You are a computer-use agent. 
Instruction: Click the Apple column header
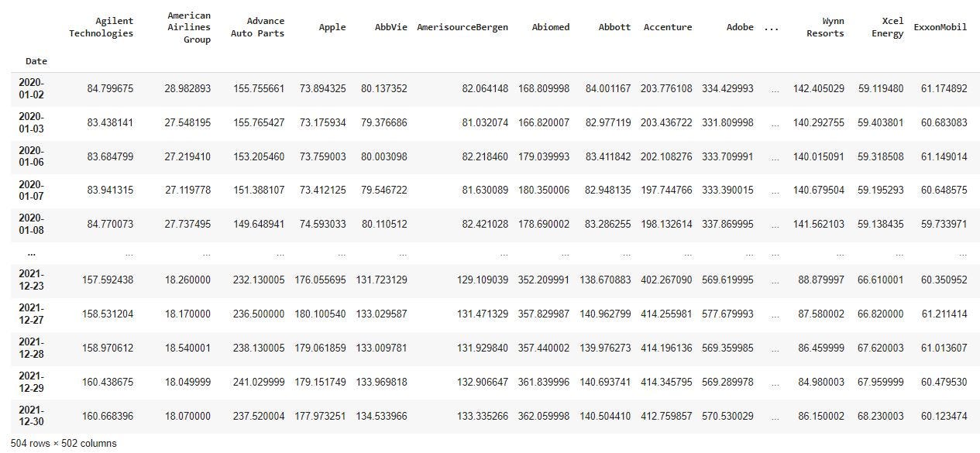point(332,27)
